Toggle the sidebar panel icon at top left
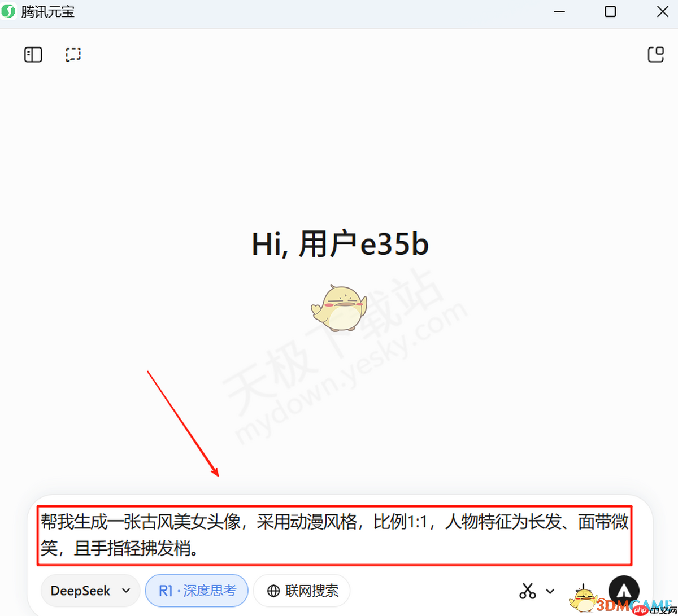This screenshot has height=616, width=678. [33, 54]
